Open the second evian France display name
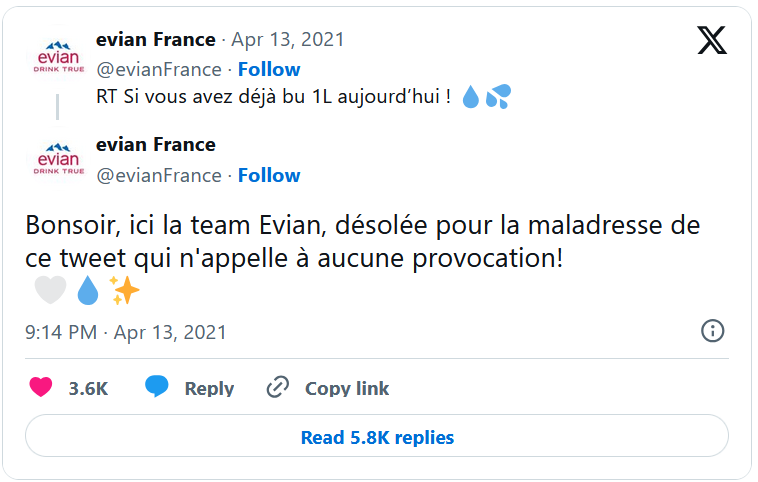This screenshot has height=482, width=758. (x=156, y=145)
